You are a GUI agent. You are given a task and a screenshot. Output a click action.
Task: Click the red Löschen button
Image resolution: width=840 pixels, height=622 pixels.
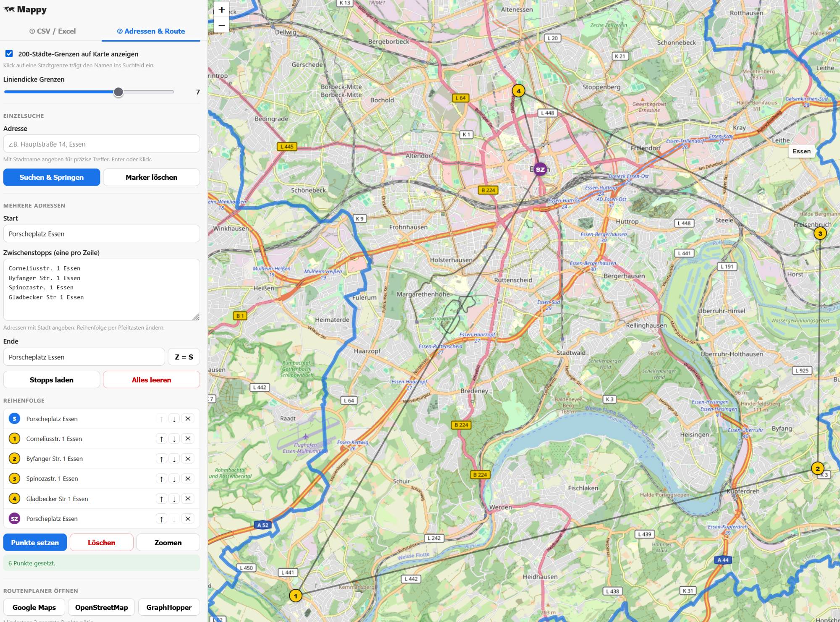102,543
